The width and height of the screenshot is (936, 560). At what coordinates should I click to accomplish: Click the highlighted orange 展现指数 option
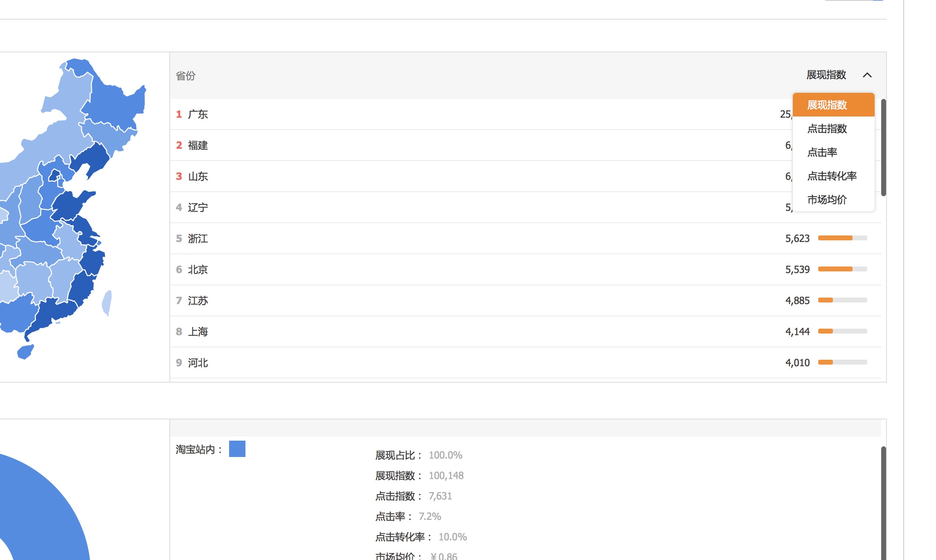[833, 105]
